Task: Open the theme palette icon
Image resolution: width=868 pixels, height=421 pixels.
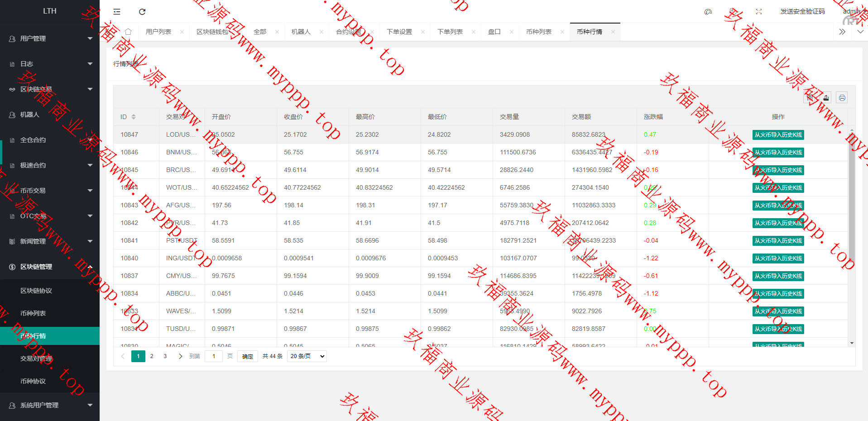Action: click(708, 12)
